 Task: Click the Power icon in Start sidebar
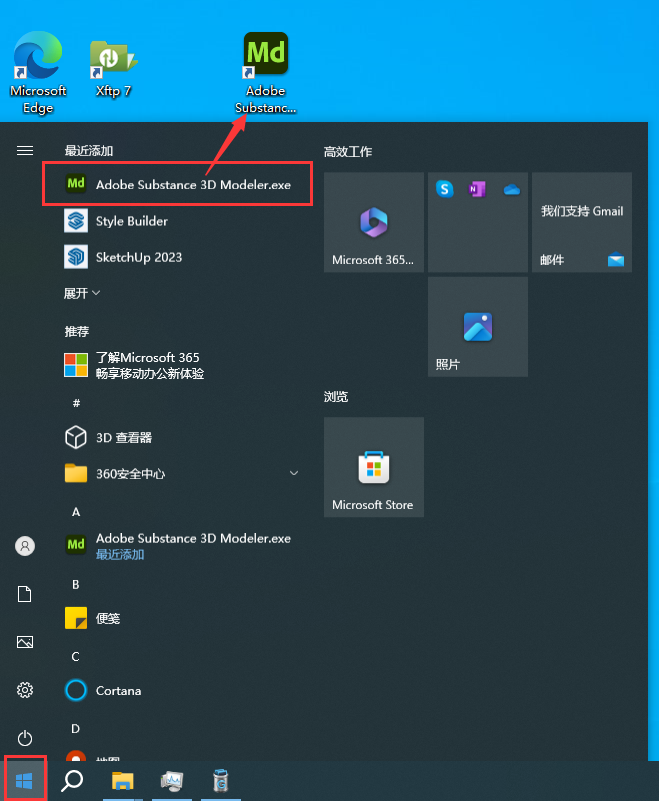pyautogui.click(x=25, y=738)
